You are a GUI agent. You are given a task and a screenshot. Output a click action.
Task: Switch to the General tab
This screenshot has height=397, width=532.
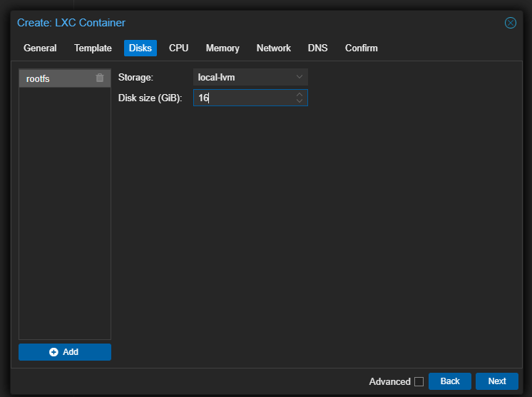pyautogui.click(x=40, y=48)
